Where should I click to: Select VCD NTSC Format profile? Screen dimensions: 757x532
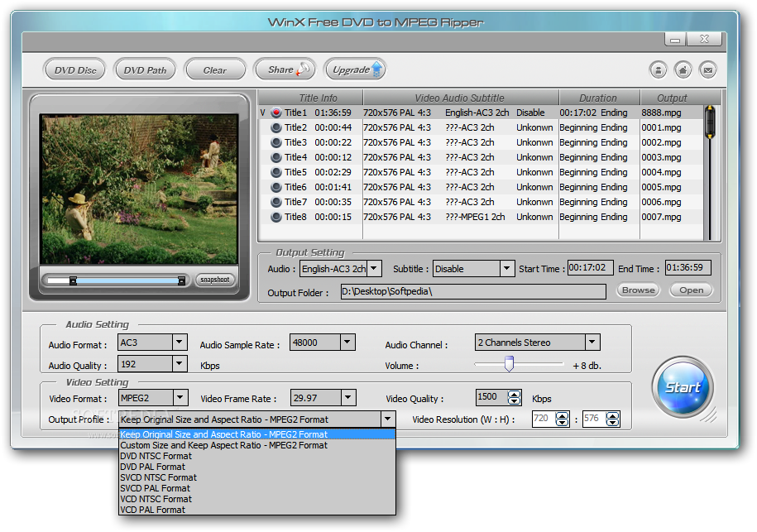point(256,499)
